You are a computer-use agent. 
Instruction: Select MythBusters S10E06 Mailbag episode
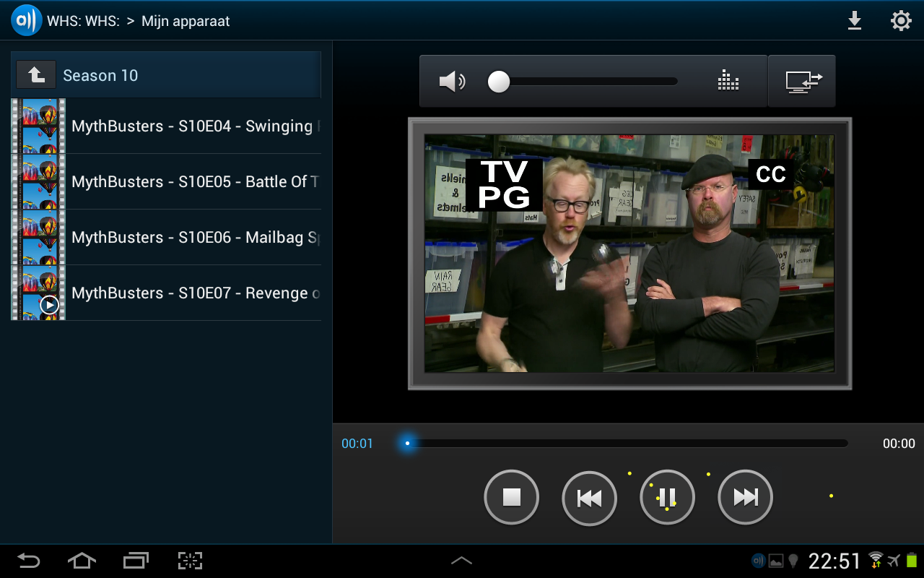pyautogui.click(x=166, y=238)
